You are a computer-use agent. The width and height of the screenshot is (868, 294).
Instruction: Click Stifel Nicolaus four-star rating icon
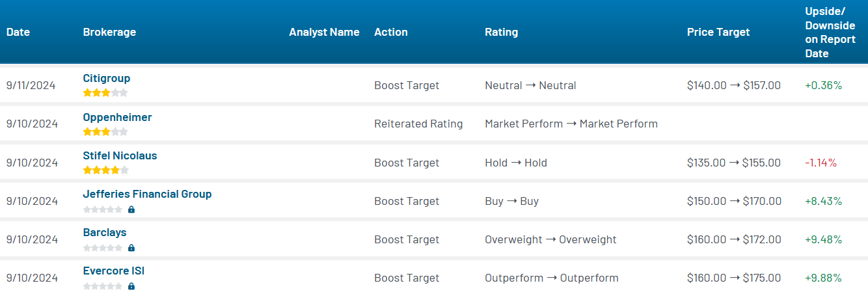pos(105,170)
